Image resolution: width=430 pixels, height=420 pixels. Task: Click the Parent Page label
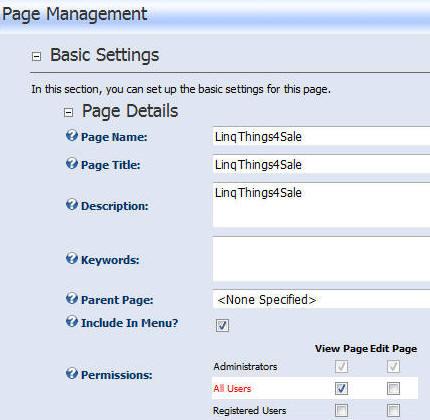(117, 300)
